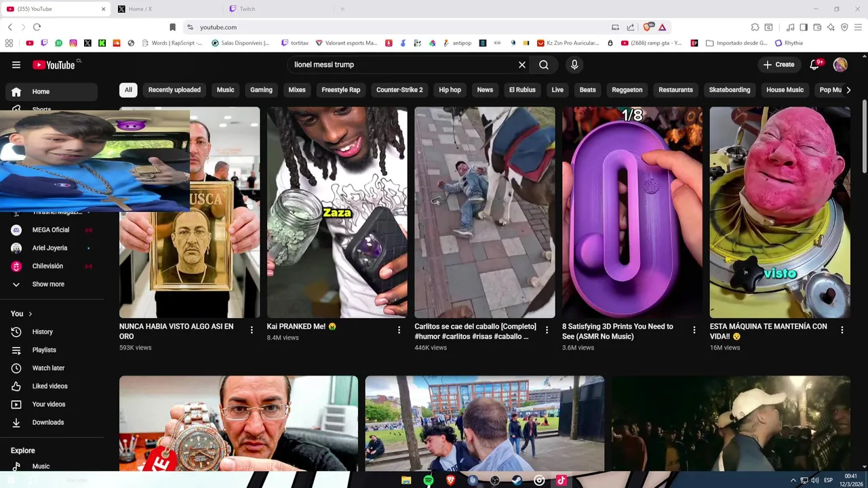The width and height of the screenshot is (868, 488).
Task: Play the video thumbnail with the gold watch
Action: tap(239, 424)
